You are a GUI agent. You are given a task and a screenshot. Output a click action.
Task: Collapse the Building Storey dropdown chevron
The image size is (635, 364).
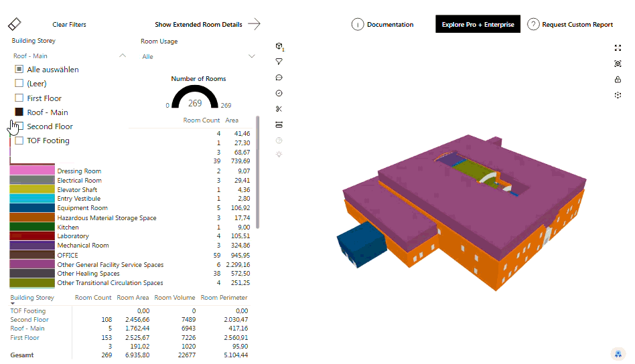point(123,56)
